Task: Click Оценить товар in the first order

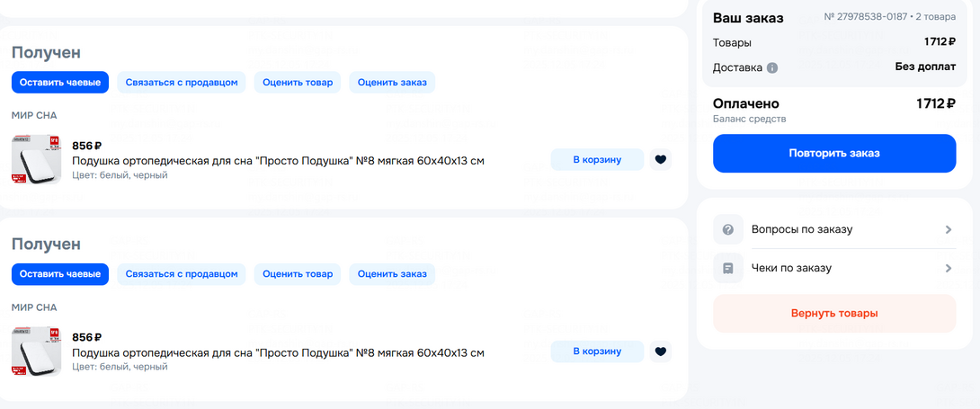Action: [x=298, y=82]
